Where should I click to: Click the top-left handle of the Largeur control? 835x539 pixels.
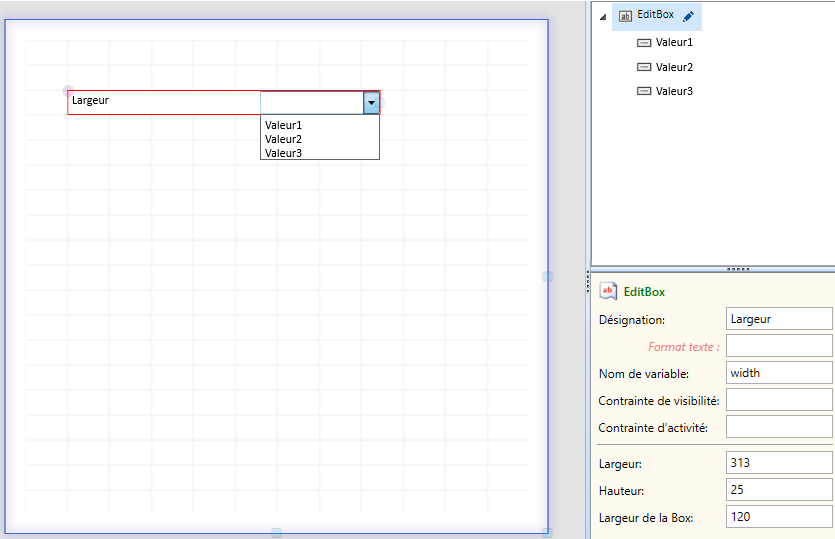68,91
